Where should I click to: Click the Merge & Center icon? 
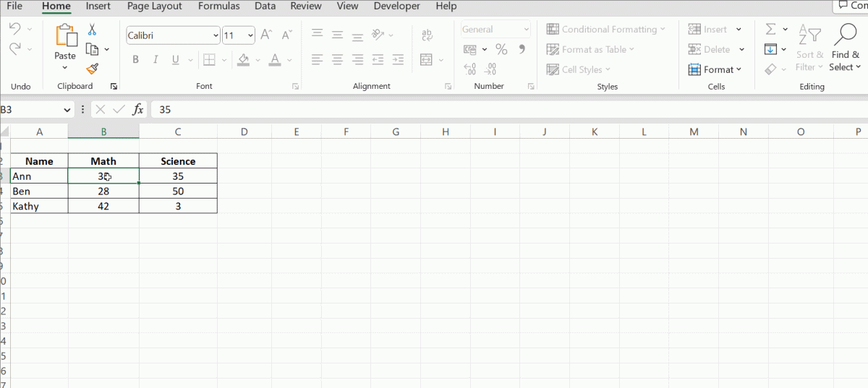[426, 60]
